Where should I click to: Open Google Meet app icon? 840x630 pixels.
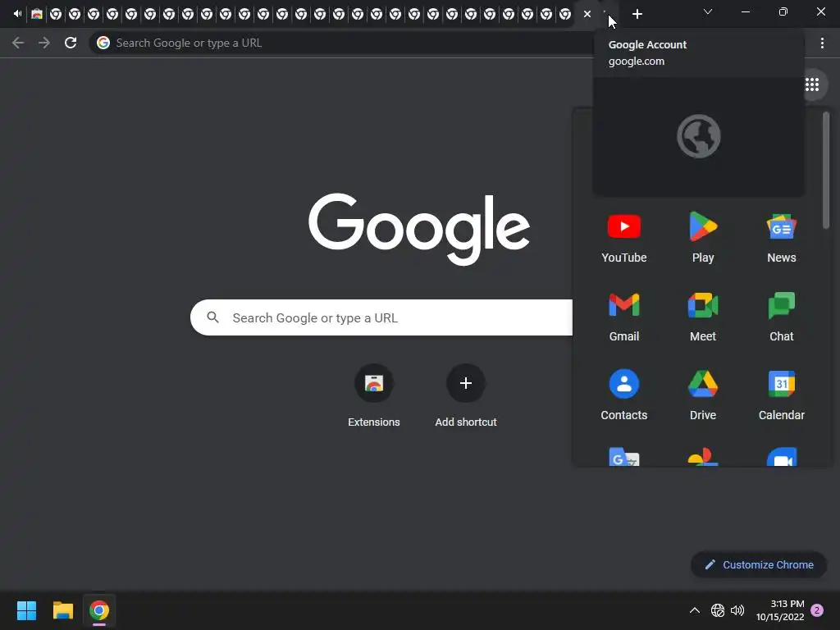[x=702, y=317]
